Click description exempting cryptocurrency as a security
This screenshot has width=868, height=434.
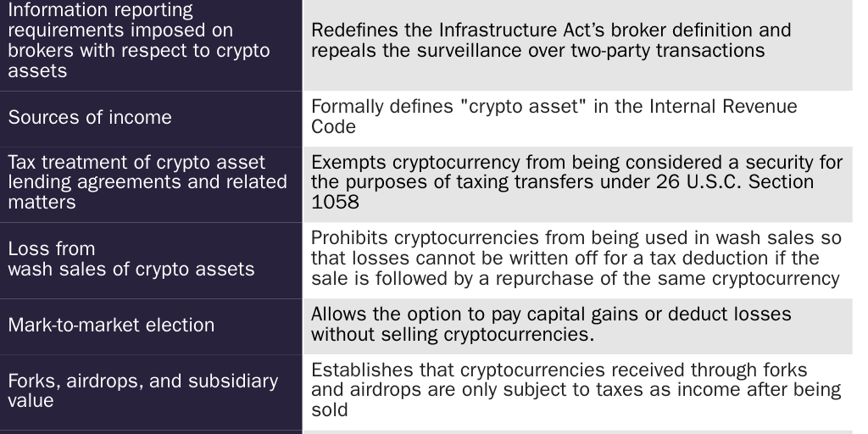tap(576, 182)
